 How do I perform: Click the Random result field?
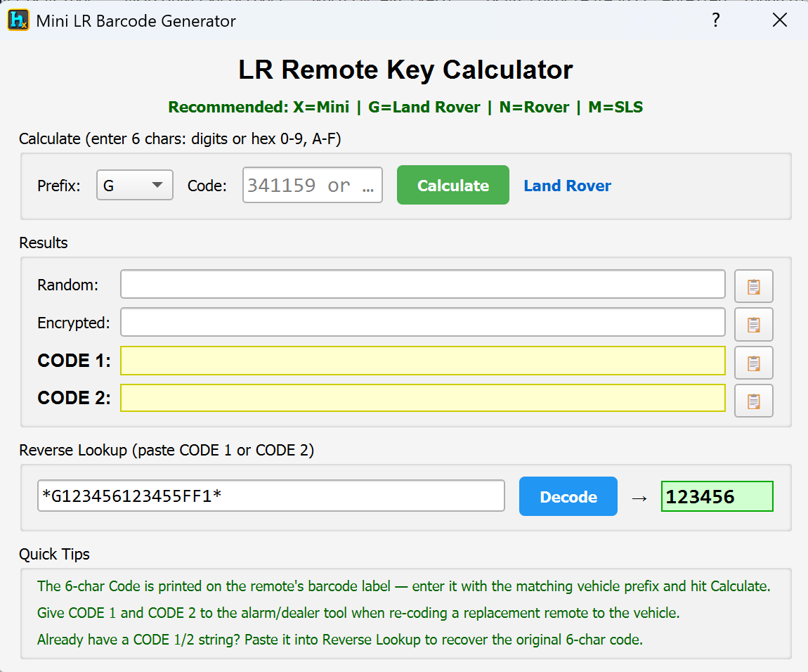(422, 284)
